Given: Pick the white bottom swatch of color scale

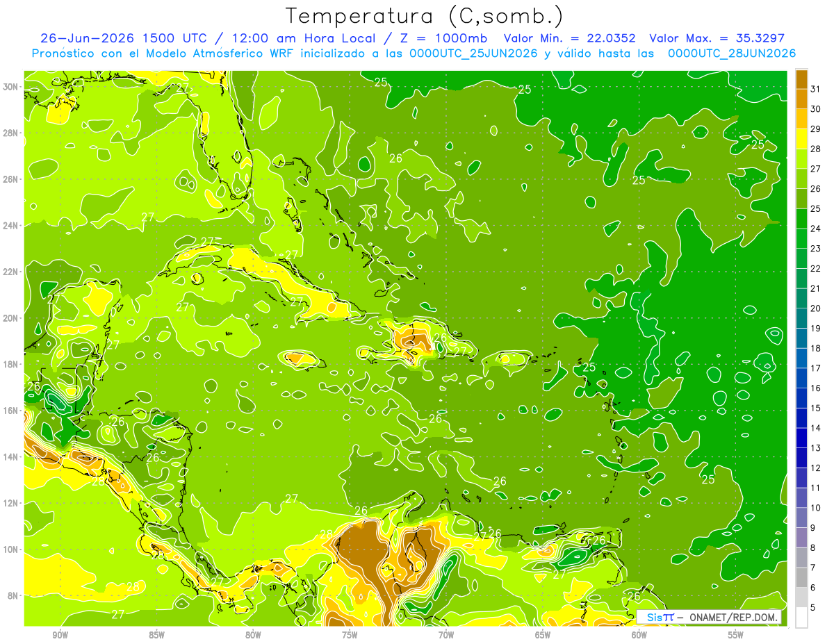Looking at the screenshot, I should (x=801, y=618).
